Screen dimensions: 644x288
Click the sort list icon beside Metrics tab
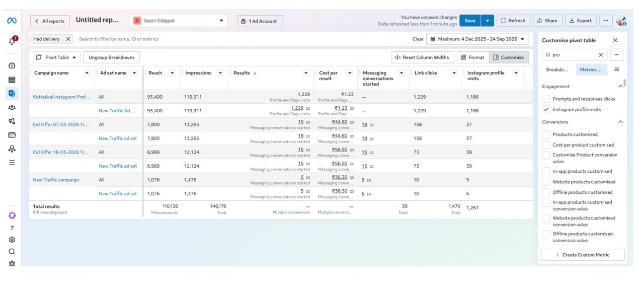(x=616, y=69)
